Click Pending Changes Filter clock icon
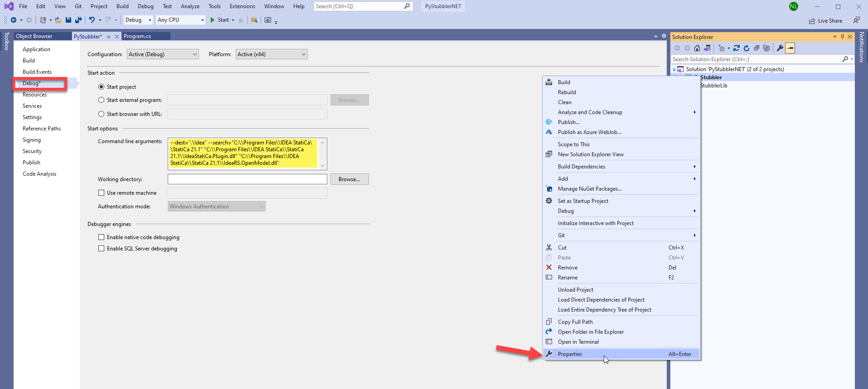The height and width of the screenshot is (389, 868). 721,48
